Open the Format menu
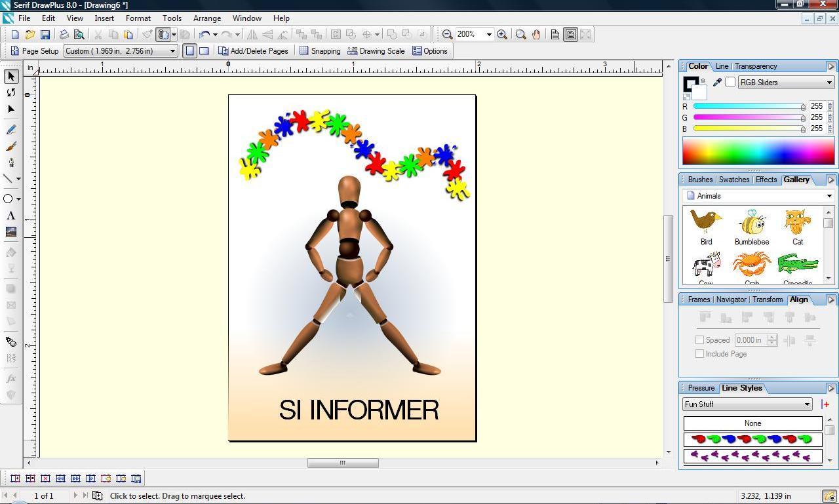 pos(138,18)
